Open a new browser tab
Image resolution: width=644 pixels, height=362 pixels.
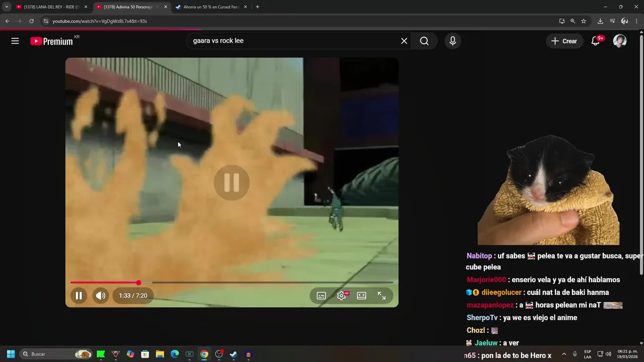click(x=258, y=7)
